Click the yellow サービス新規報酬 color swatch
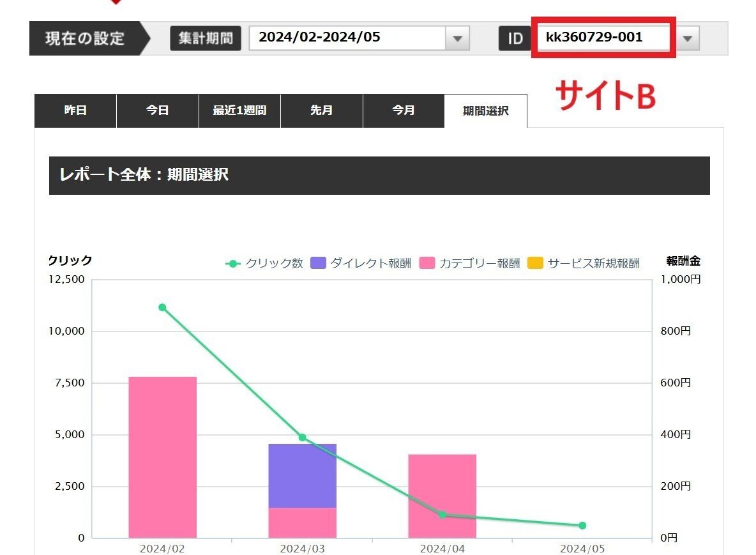The width and height of the screenshot is (756, 555). click(x=535, y=262)
